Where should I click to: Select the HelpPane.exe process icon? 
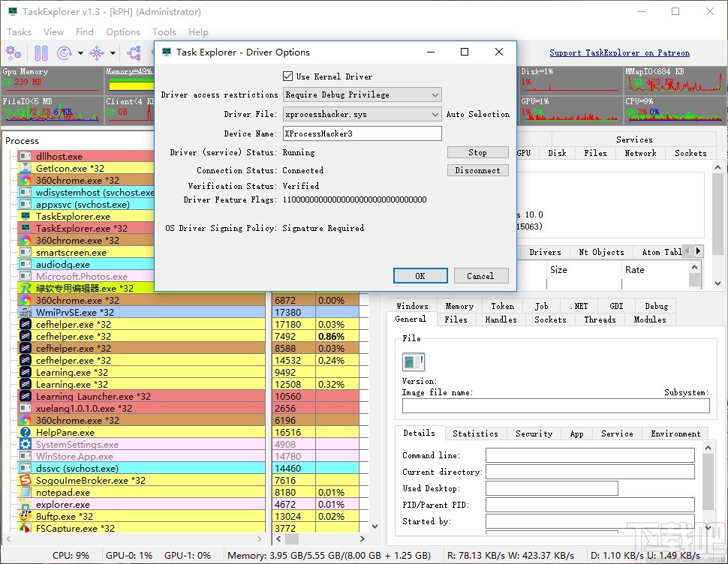click(x=26, y=433)
